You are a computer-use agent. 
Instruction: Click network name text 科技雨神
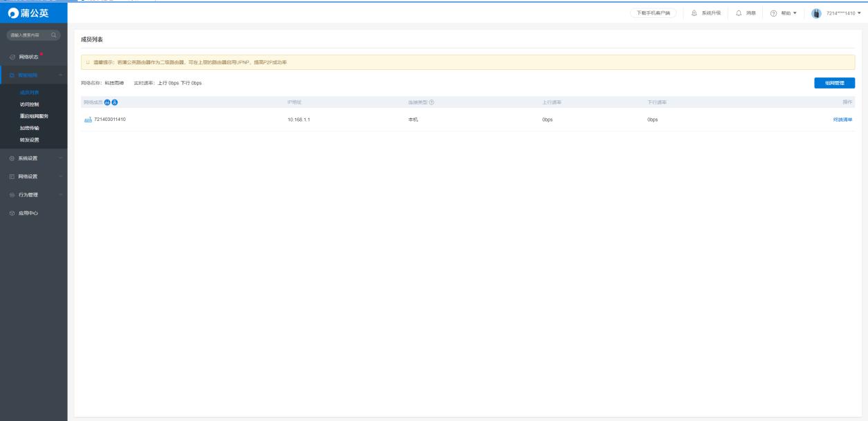(115, 83)
